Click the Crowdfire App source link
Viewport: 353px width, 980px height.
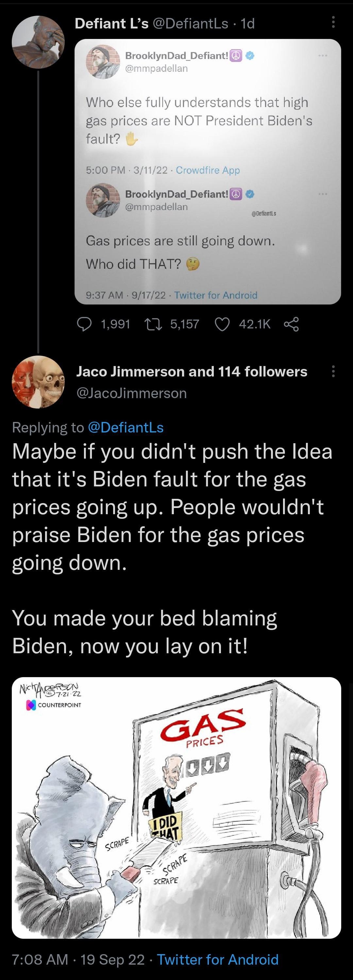[x=209, y=170]
